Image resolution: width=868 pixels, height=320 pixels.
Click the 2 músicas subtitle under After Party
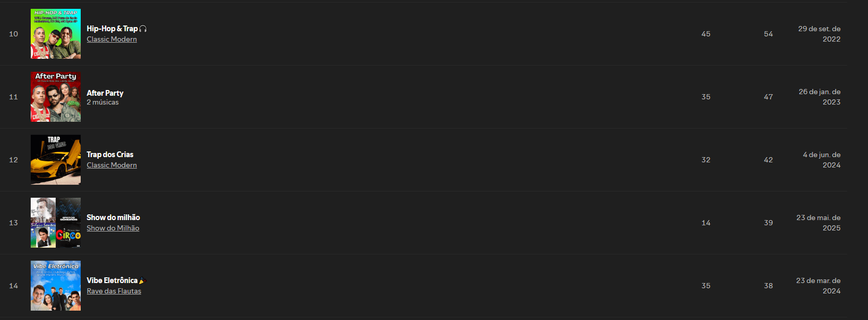click(103, 103)
